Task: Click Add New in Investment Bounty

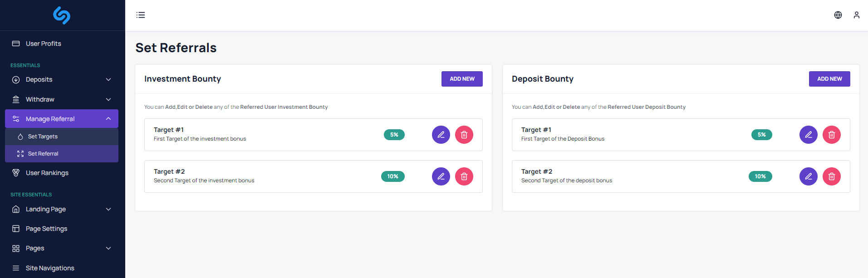Action: [x=461, y=79]
